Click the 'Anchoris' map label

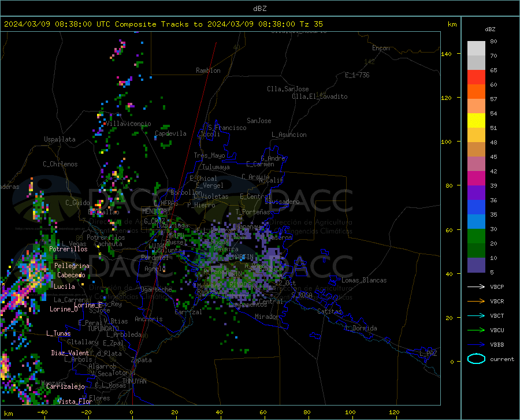click(148, 319)
